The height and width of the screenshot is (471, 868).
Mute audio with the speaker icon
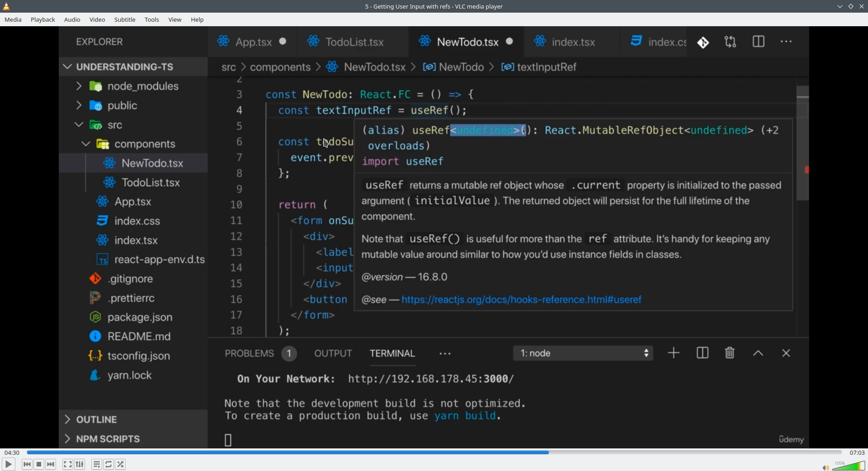click(825, 467)
